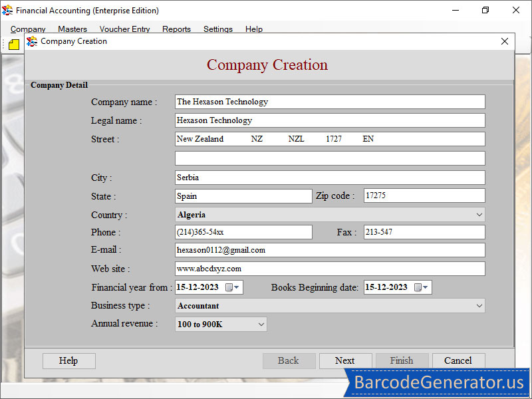This screenshot has height=399, width=532.
Task: Open the Business type dropdown
Action: 477,305
